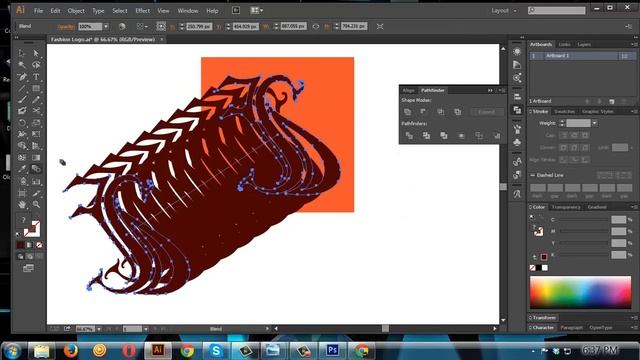Click the Crop pathfinder icon
This screenshot has height=360, width=640.
point(461,136)
